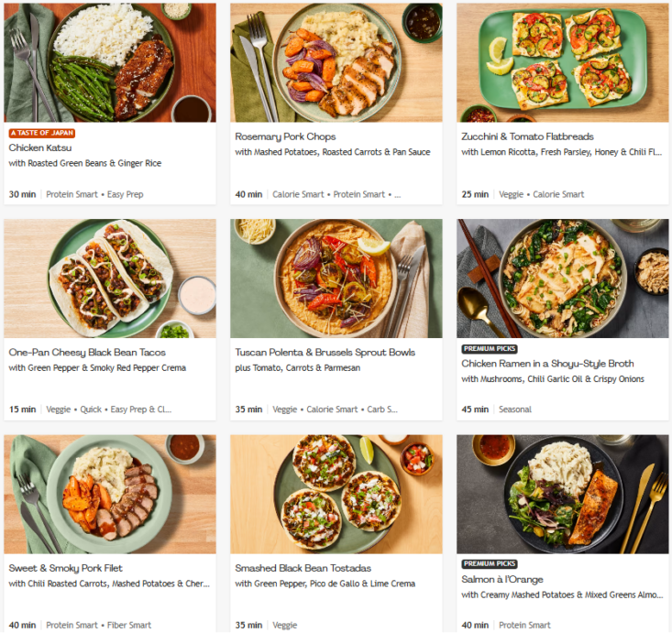672x633 pixels.
Task: Open the Smashed Black Bean Tostadas photo
Action: click(x=336, y=494)
